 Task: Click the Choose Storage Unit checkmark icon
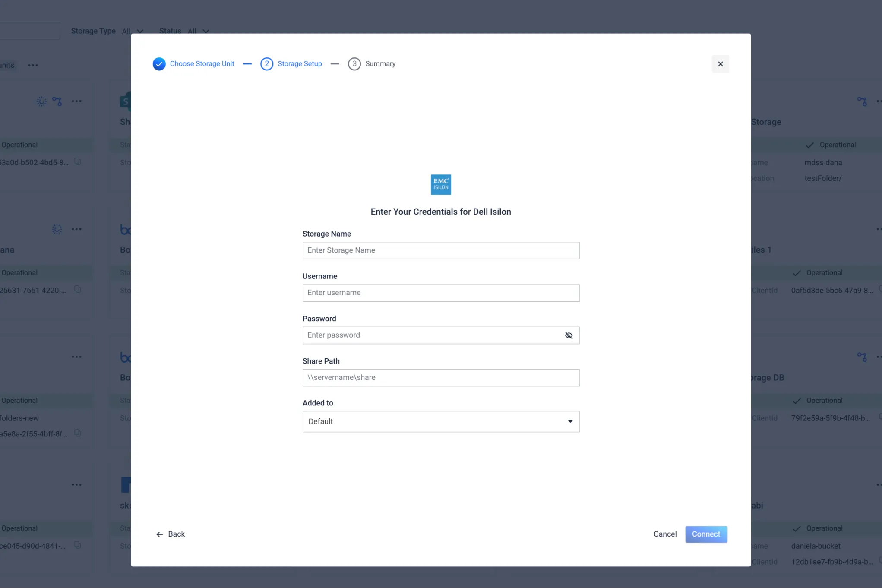click(159, 64)
